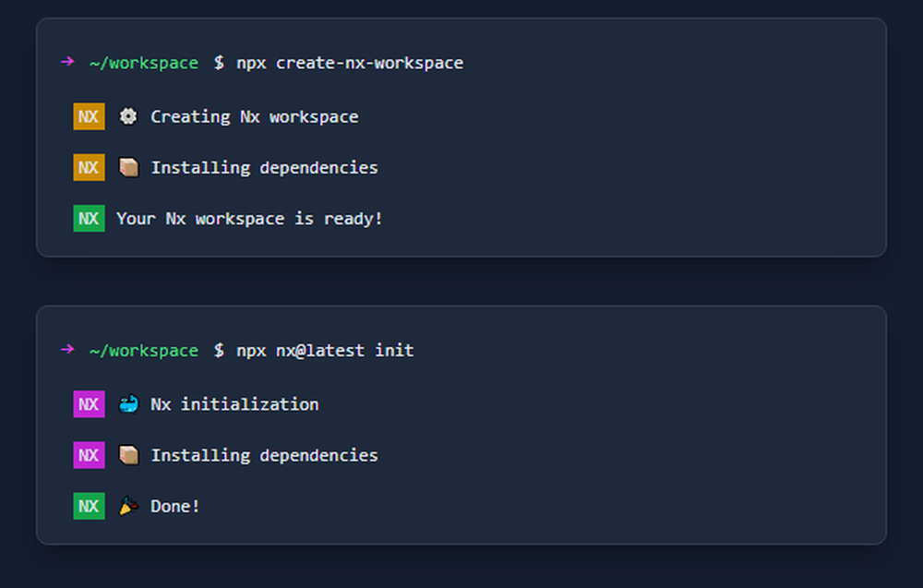The image size is (923, 588).
Task: Click the command text 'npx nx@latest init'
Action: [x=325, y=351]
